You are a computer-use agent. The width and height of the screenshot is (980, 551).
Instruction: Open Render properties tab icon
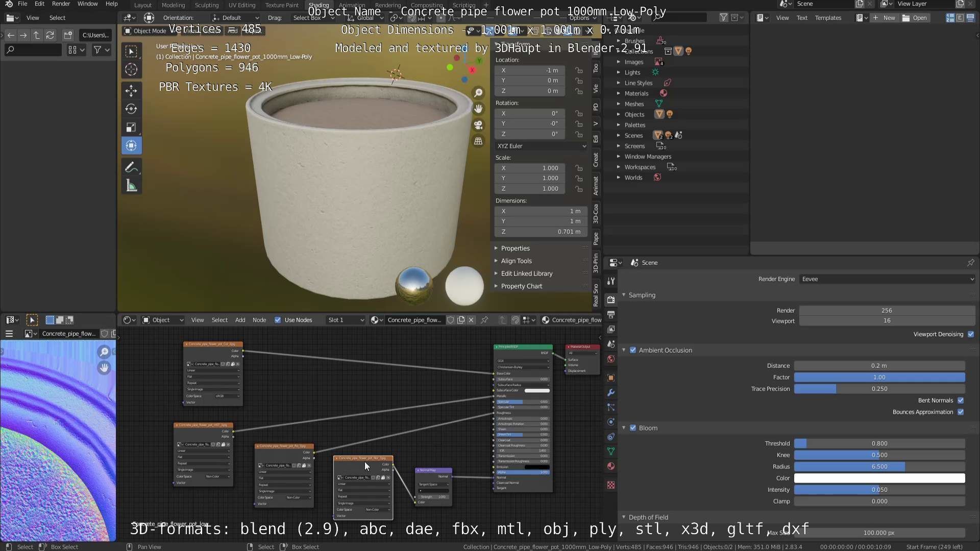(x=611, y=299)
